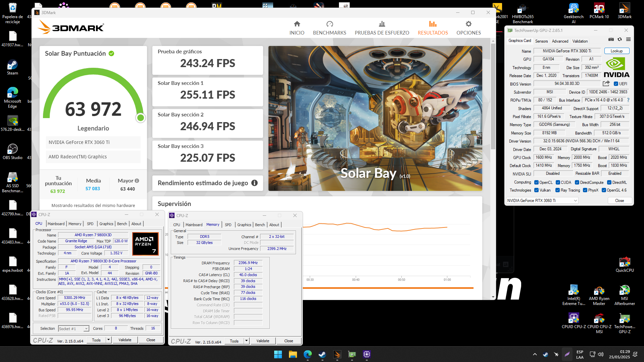Click 3DMark scrollbar down arrow
The image size is (644, 362).
tap(493, 297)
